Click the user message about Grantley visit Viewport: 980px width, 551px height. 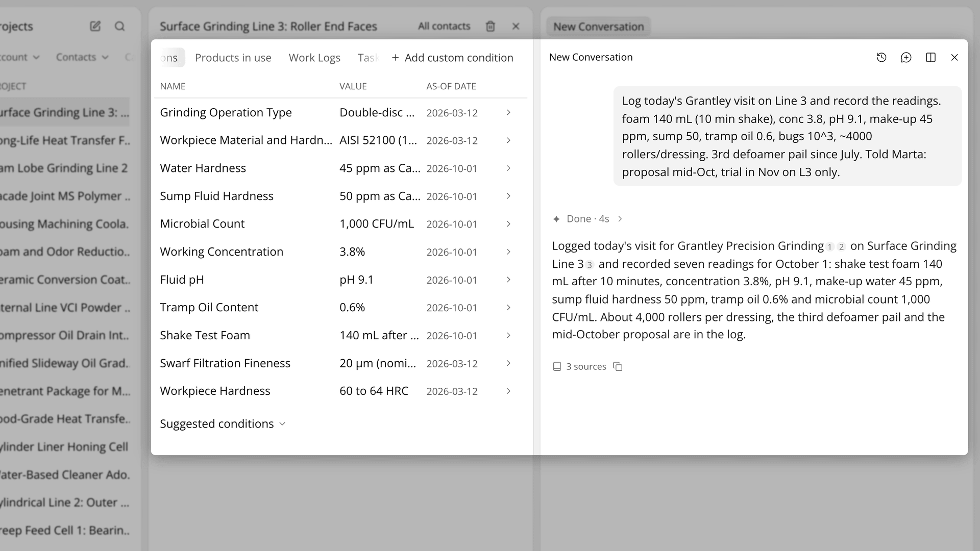click(788, 136)
